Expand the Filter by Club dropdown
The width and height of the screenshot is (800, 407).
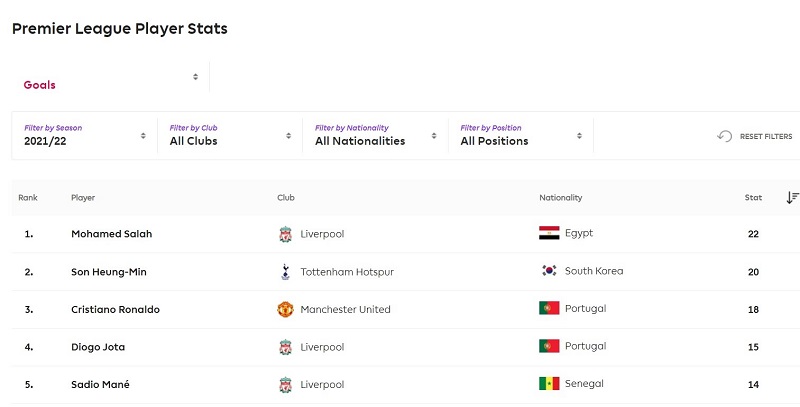(230, 135)
